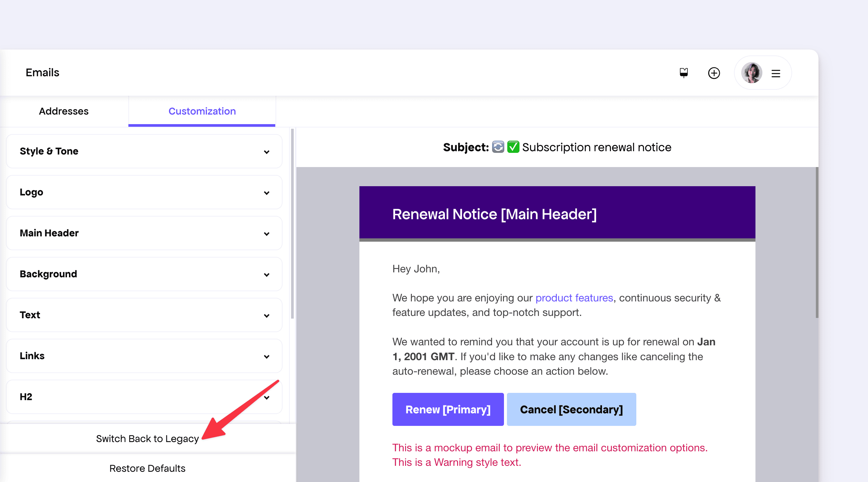Viewport: 868px width, 482px height.
Task: Click Restore Defaults button
Action: pos(147,468)
